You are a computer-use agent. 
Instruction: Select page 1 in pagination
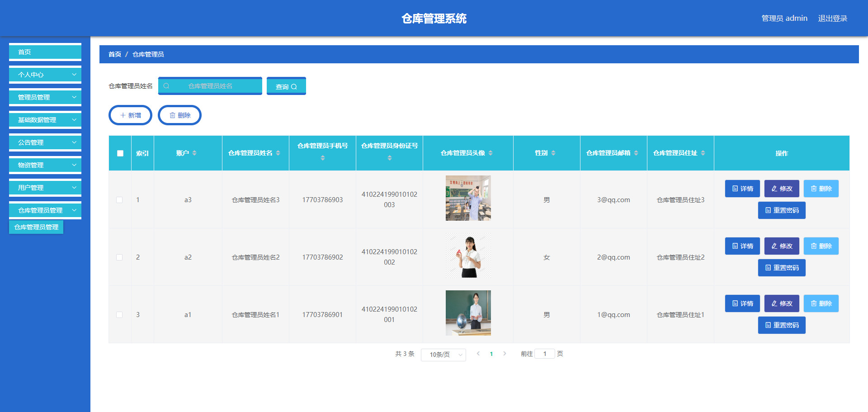click(x=491, y=354)
